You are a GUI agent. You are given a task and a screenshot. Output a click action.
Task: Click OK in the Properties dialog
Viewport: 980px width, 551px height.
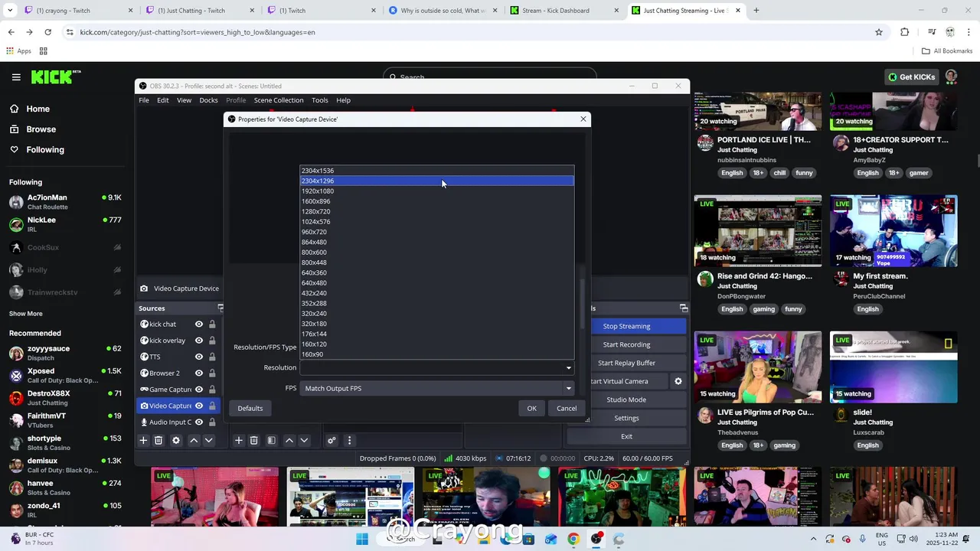531,408
